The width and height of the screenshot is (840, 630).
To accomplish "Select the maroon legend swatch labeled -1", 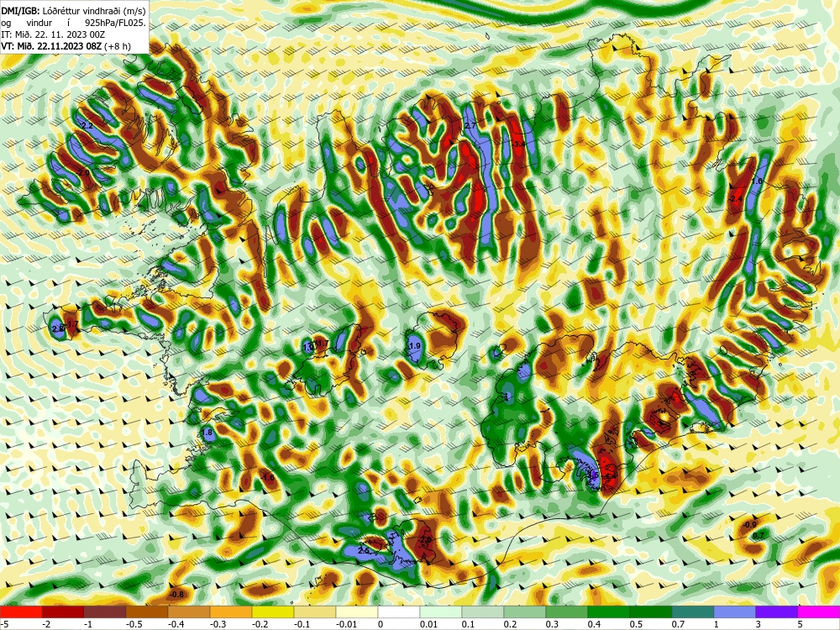I will point(105,612).
